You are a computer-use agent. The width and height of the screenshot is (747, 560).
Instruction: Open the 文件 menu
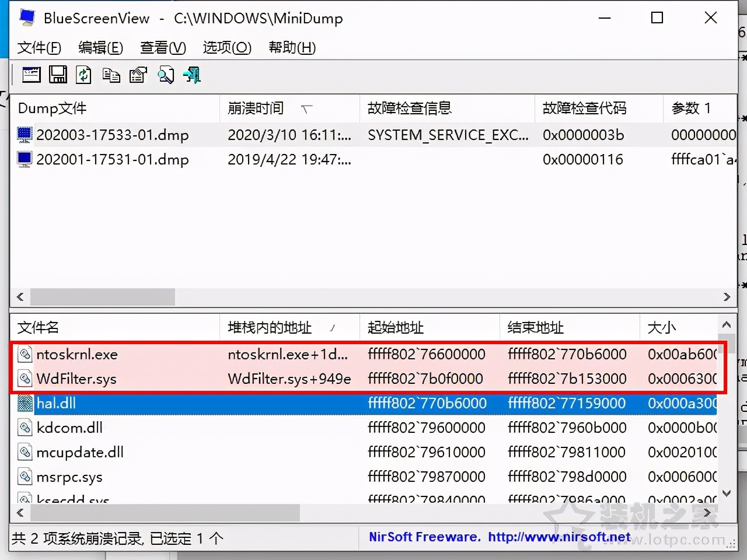click(x=39, y=48)
